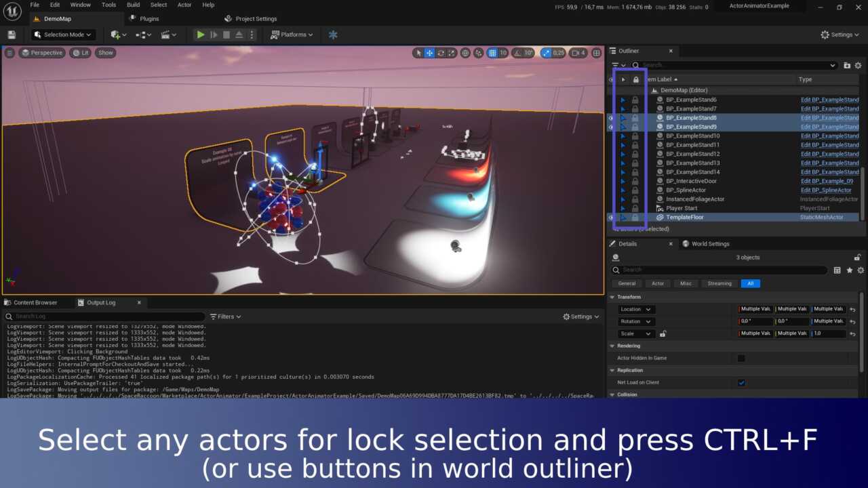Open the Outliner filter options dropdown
The height and width of the screenshot is (488, 868).
tap(618, 65)
